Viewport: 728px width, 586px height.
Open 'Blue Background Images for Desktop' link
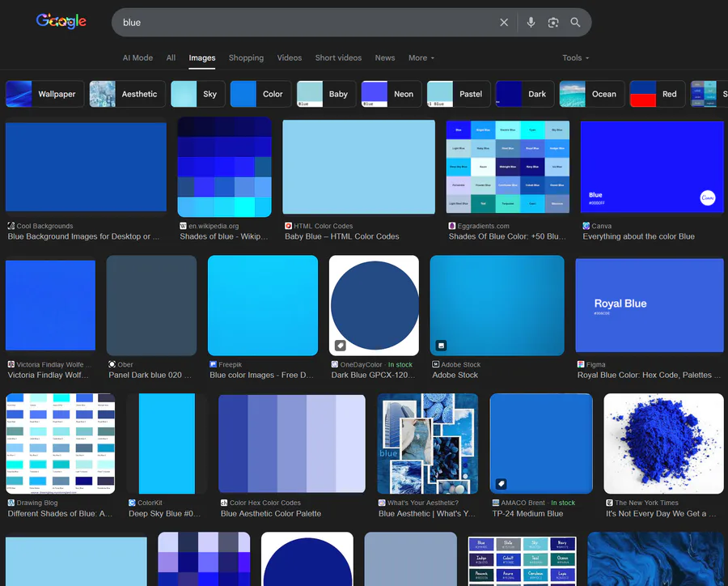(x=83, y=236)
